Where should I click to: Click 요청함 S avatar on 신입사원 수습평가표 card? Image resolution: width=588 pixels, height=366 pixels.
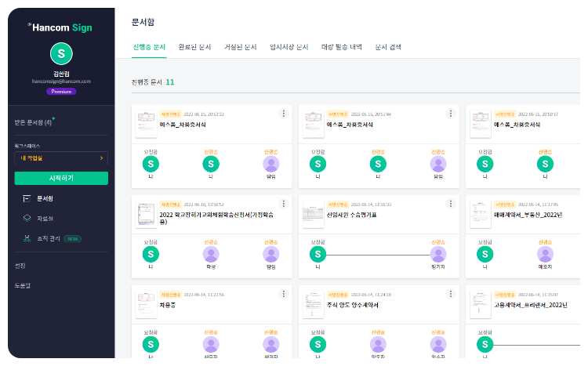point(318,254)
